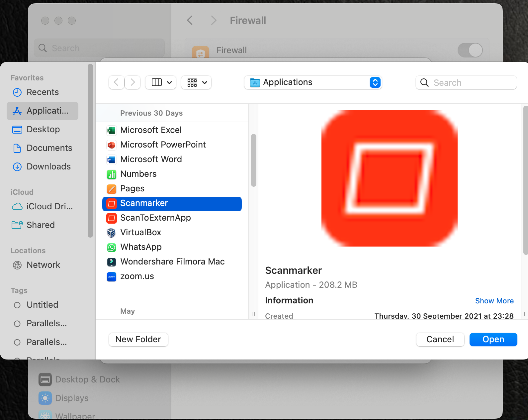Select Microsoft Word in the list
This screenshot has height=420, width=528.
click(172, 159)
